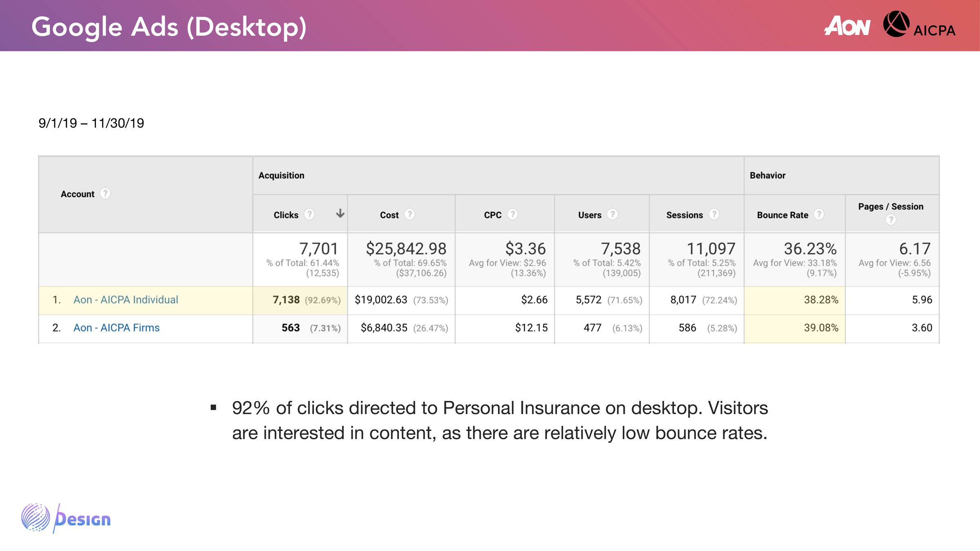Open the Aon - AICPA Individual link

coord(126,300)
